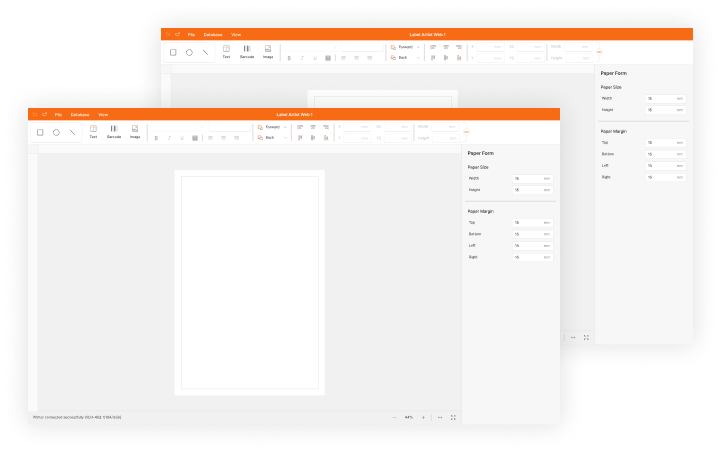The height and width of the screenshot is (453, 721).
Task: Select the rectangle shape tool in front window
Action: pos(40,132)
